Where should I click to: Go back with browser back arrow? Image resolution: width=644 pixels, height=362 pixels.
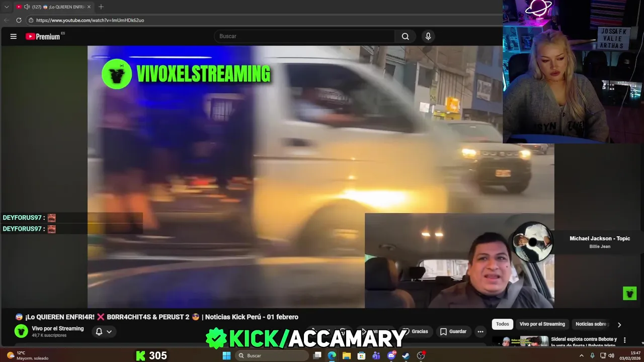click(x=7, y=20)
